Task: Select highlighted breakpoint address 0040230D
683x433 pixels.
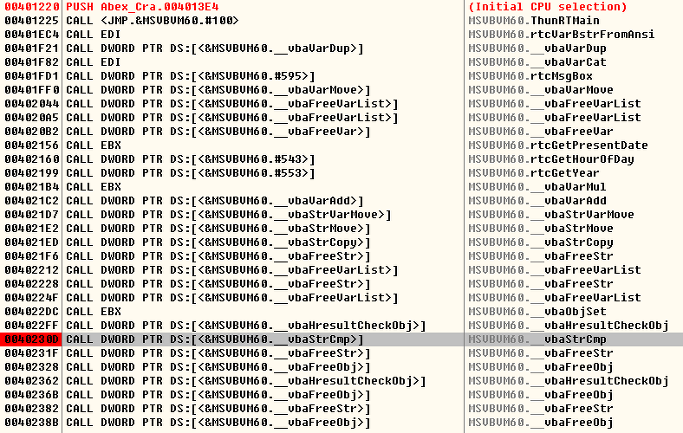Action: point(31,340)
